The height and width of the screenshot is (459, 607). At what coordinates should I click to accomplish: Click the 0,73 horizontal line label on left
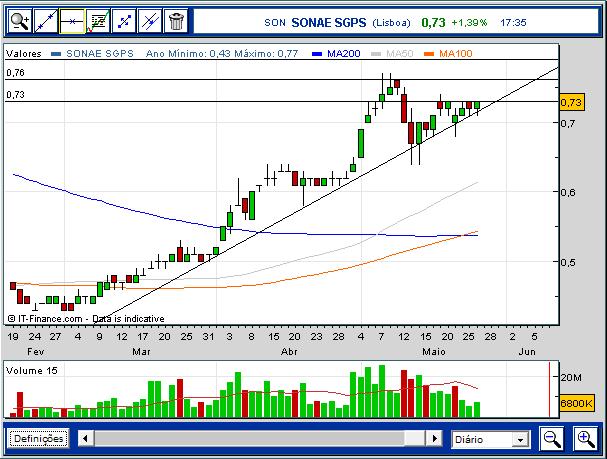click(x=15, y=94)
